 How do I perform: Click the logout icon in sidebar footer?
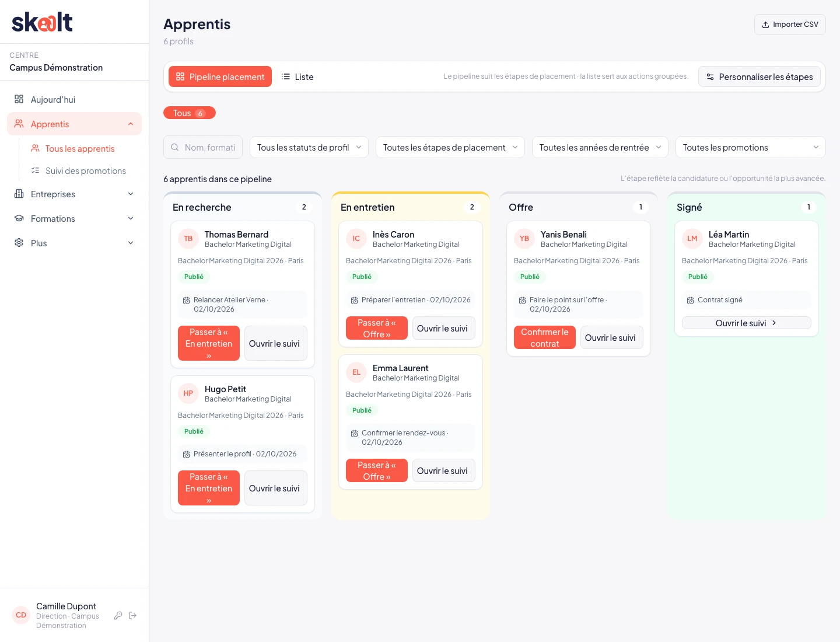[133, 616]
